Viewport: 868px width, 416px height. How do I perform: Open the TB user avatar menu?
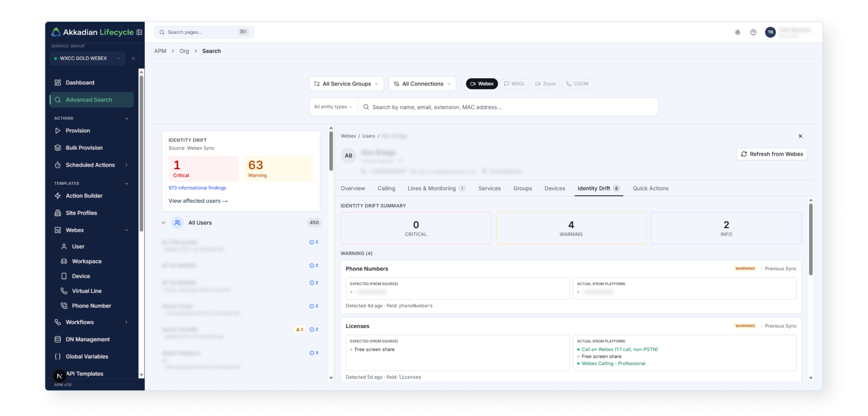770,32
